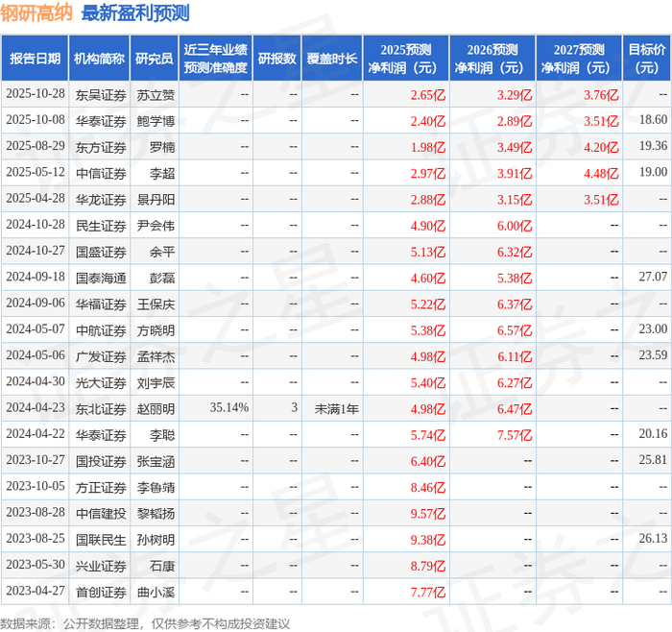Click the 7.57亿 forecast value

[515, 435]
